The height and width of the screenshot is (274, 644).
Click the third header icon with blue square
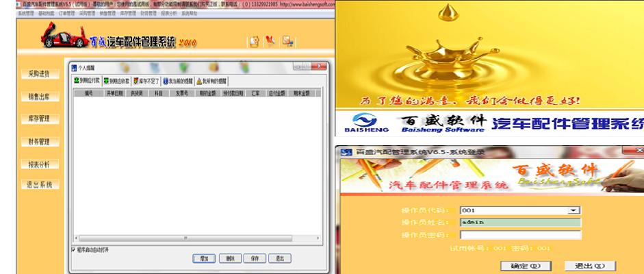287,41
